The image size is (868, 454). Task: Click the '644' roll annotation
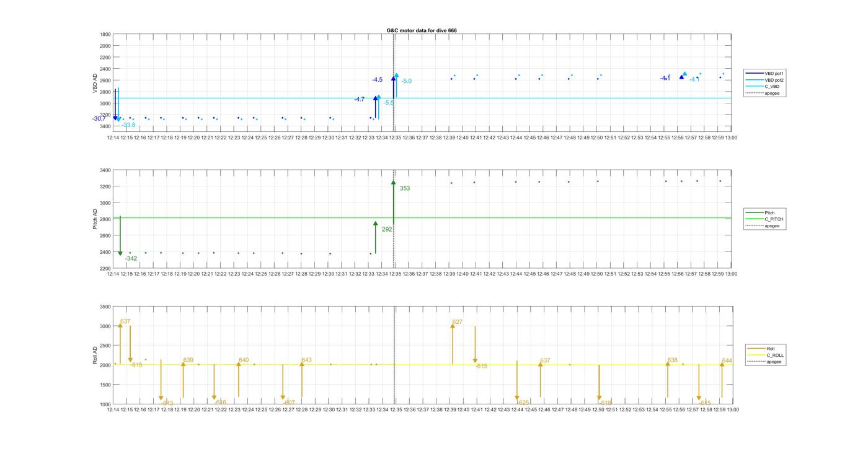pos(727,361)
